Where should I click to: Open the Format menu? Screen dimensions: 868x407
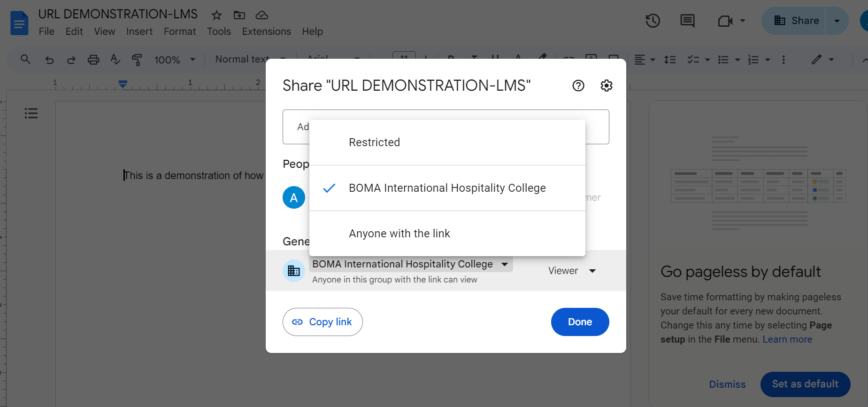[x=180, y=31]
